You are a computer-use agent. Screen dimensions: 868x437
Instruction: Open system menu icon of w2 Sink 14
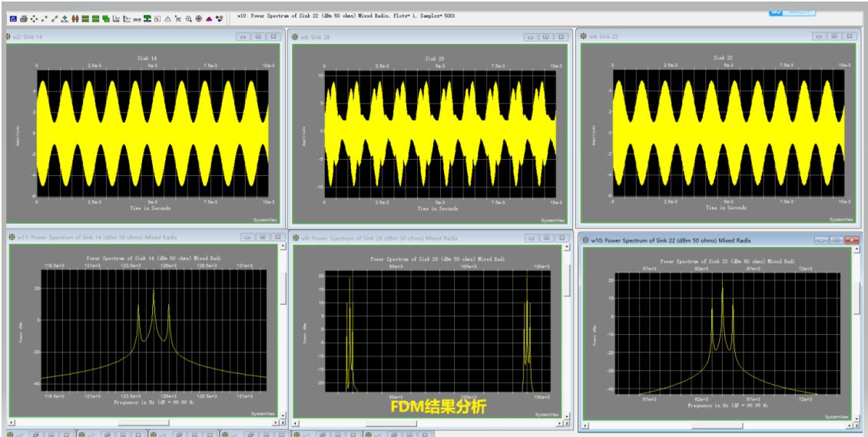click(11, 36)
